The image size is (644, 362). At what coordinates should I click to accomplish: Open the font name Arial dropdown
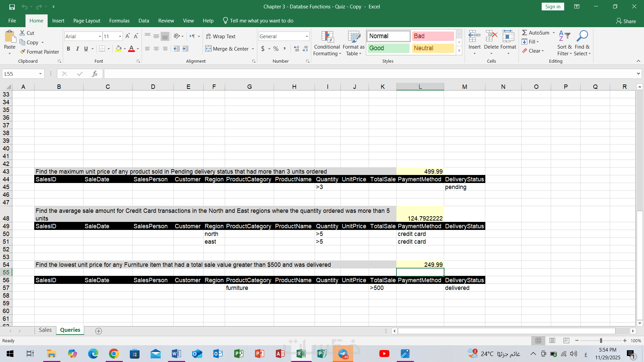click(100, 36)
